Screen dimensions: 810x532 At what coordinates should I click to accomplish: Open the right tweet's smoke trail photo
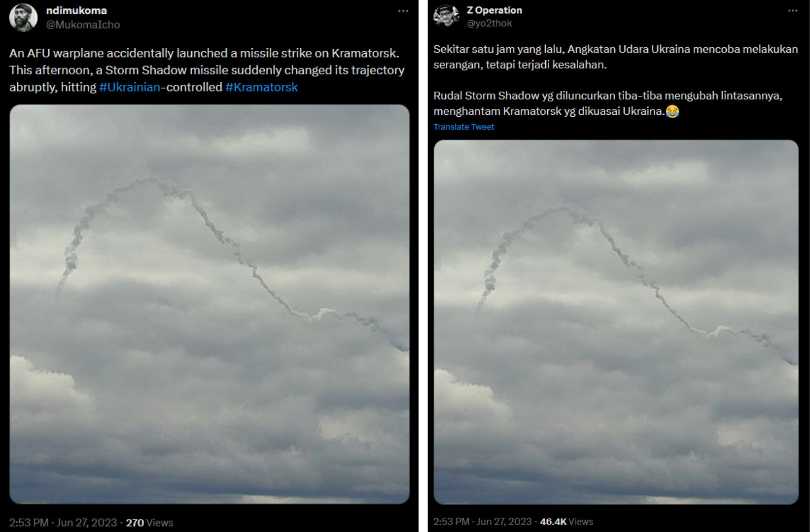616,322
